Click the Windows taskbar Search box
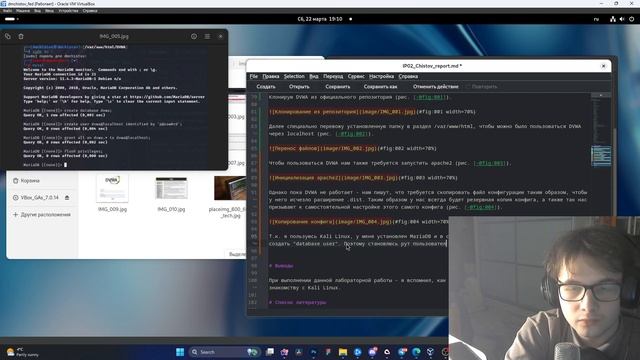 pos(224,352)
